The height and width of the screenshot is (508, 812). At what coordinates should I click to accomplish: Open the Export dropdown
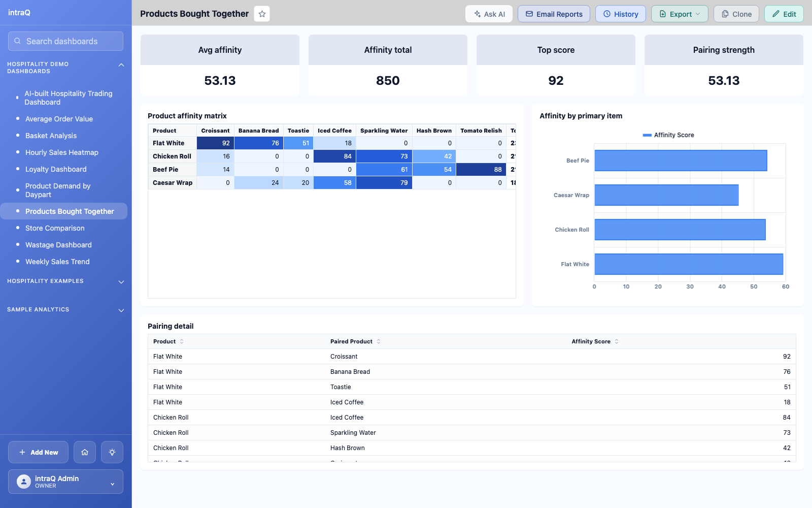pos(680,14)
